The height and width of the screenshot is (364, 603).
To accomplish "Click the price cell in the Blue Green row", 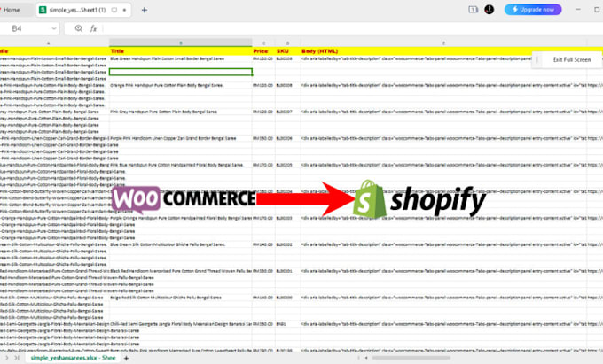I will point(264,58).
